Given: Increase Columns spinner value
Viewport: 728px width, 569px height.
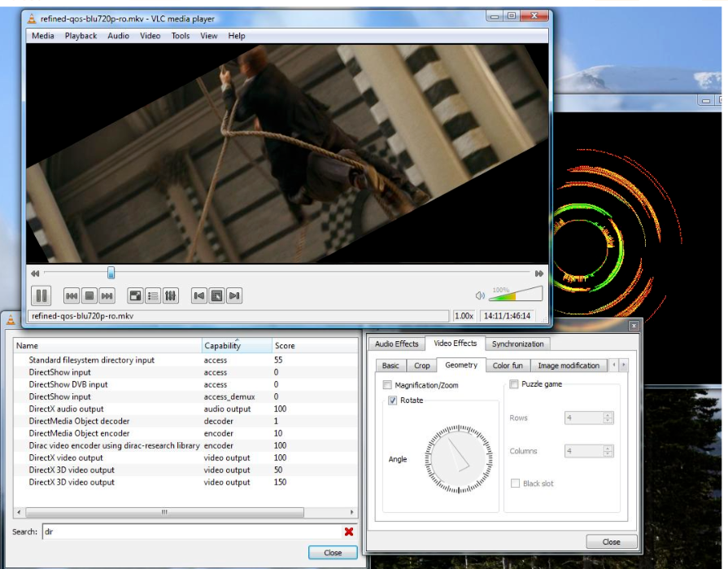Looking at the screenshot, I should pos(608,449).
